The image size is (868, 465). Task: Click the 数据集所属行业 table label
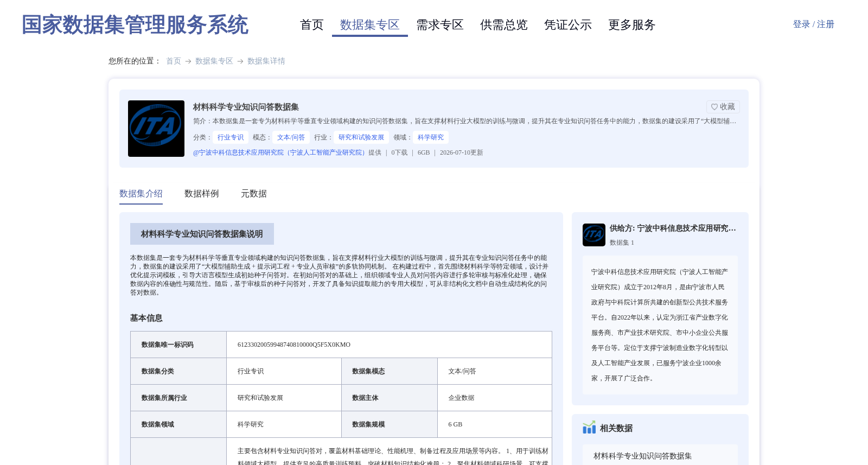pyautogui.click(x=164, y=398)
